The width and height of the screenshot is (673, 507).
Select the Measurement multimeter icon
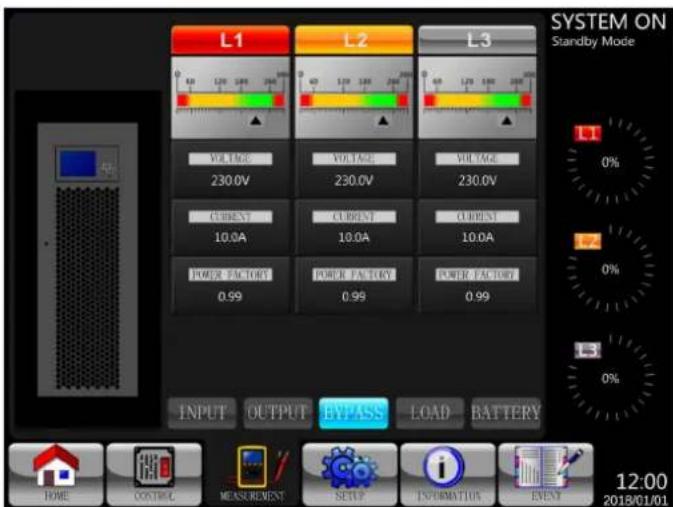pyautogui.click(x=252, y=474)
